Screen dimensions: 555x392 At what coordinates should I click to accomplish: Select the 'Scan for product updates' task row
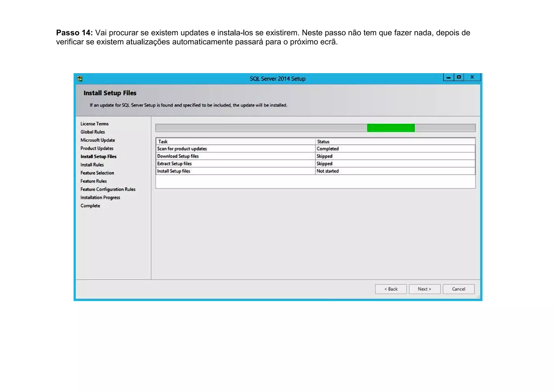point(315,149)
